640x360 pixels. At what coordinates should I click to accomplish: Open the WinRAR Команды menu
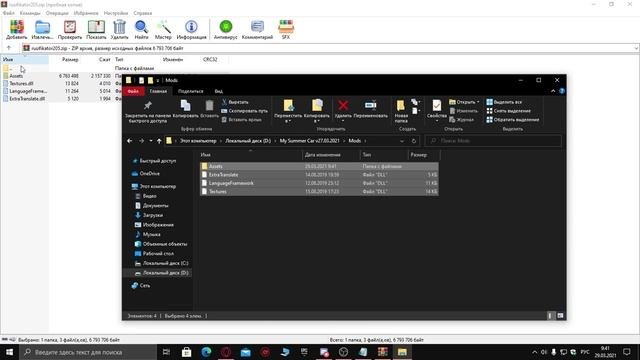click(30, 13)
